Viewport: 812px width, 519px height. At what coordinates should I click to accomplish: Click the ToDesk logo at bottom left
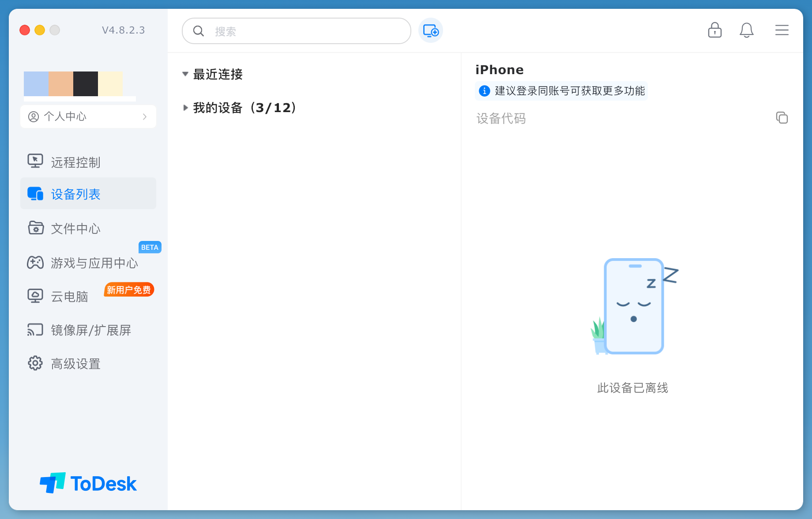tap(88, 483)
